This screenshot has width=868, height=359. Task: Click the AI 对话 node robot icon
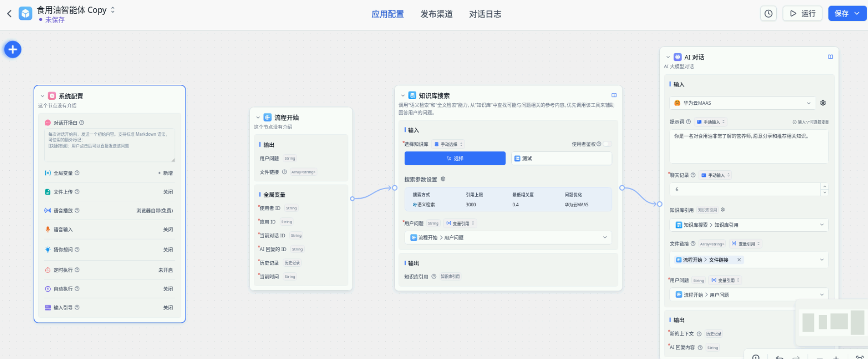pyautogui.click(x=677, y=57)
